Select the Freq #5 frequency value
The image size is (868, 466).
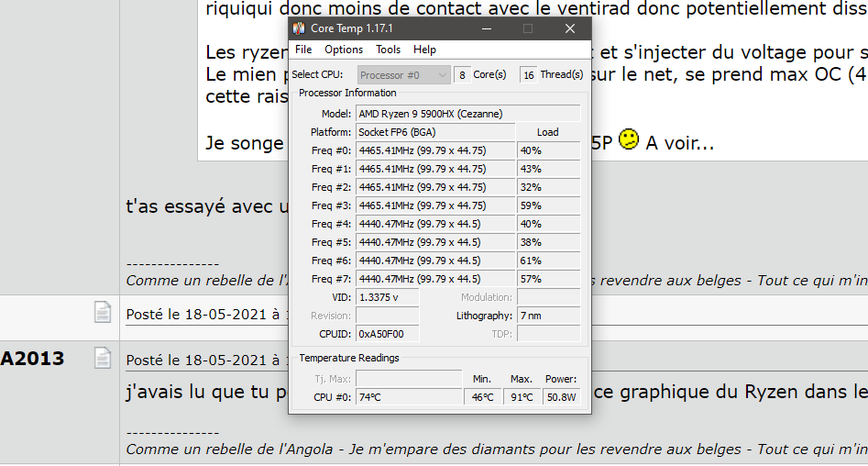pyautogui.click(x=435, y=242)
